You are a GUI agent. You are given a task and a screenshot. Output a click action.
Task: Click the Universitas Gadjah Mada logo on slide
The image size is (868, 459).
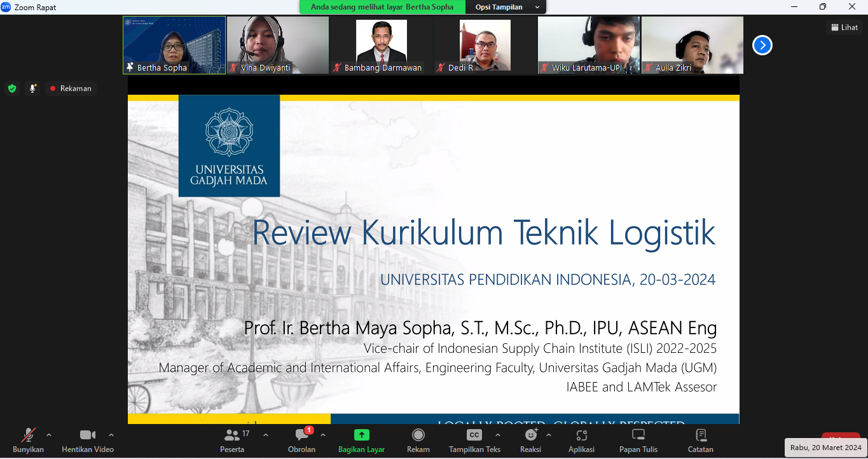coord(229,146)
